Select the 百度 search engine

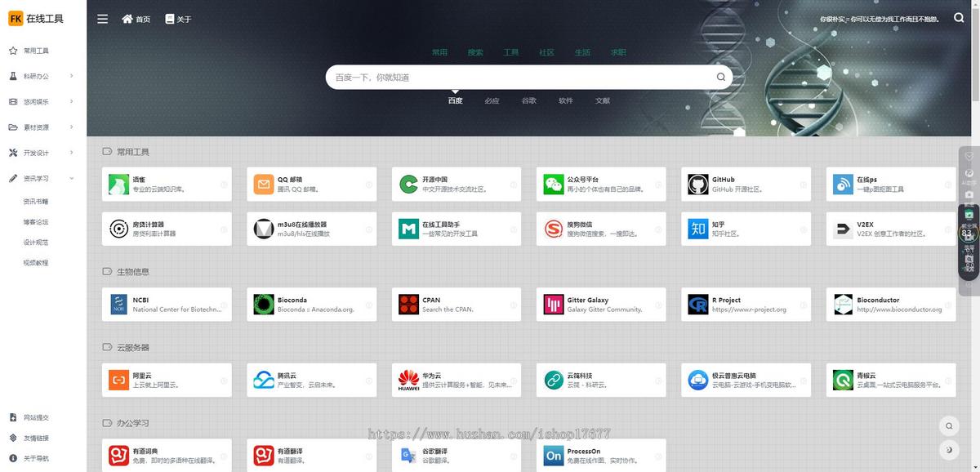pyautogui.click(x=455, y=100)
